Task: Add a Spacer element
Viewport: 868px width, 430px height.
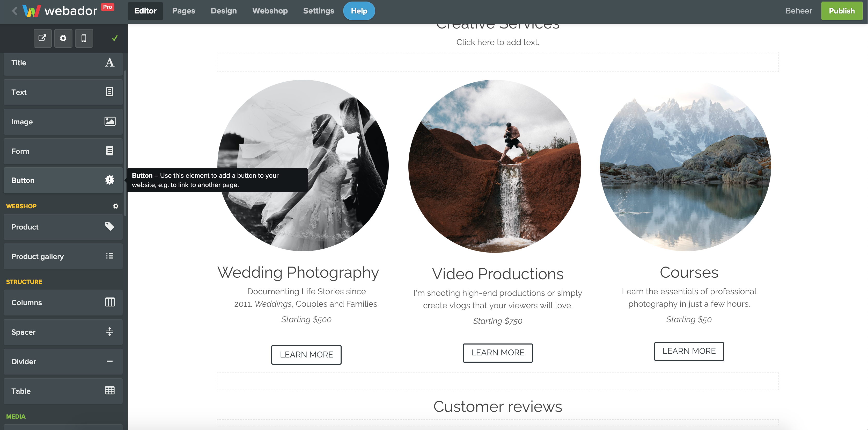Action: click(x=63, y=332)
